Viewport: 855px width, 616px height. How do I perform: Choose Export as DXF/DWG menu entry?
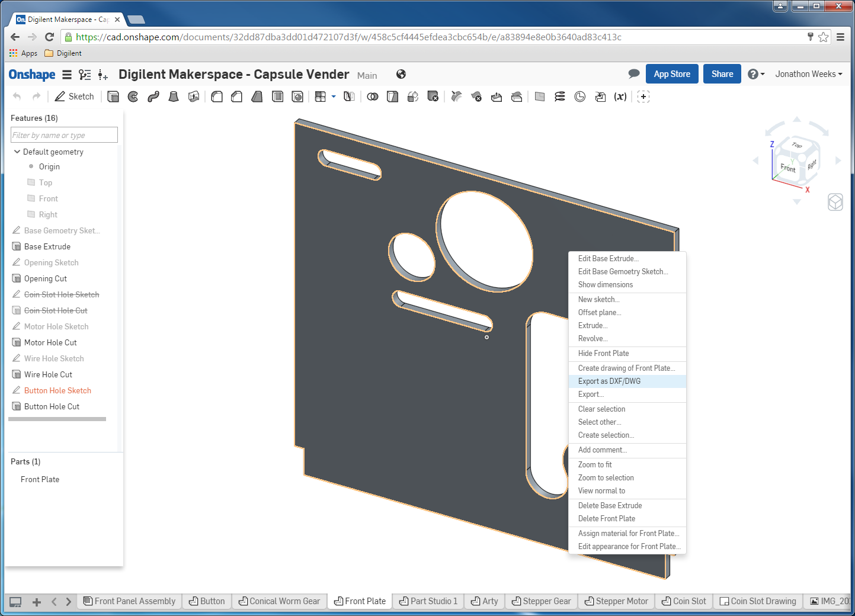(627, 381)
